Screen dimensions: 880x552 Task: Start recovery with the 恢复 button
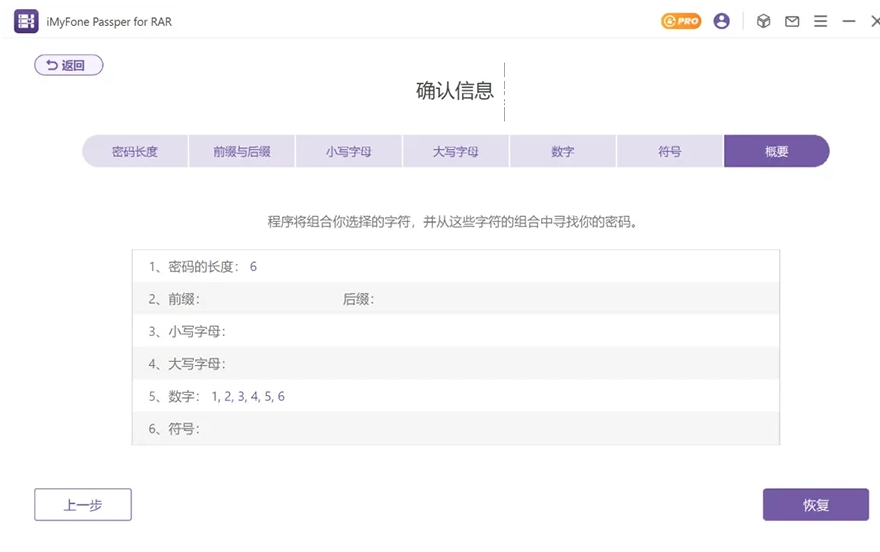point(815,505)
